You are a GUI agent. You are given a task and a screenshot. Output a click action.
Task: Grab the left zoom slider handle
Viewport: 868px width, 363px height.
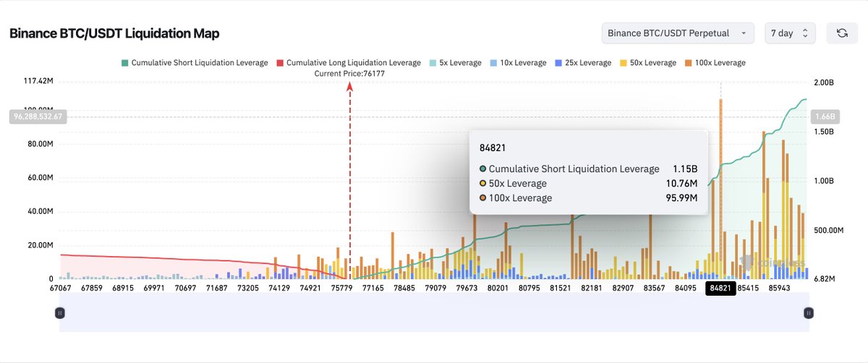pyautogui.click(x=60, y=312)
